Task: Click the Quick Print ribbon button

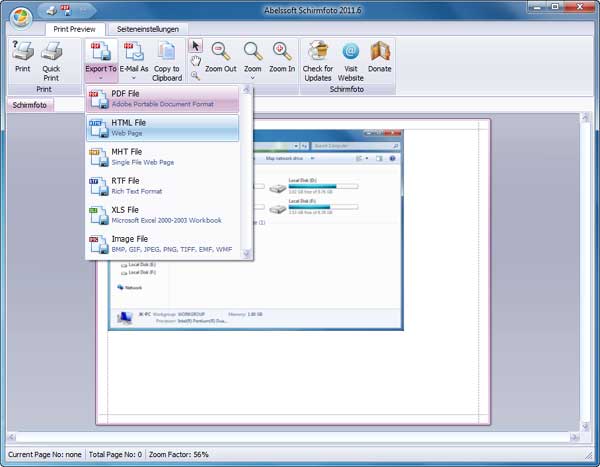Action: pyautogui.click(x=51, y=61)
